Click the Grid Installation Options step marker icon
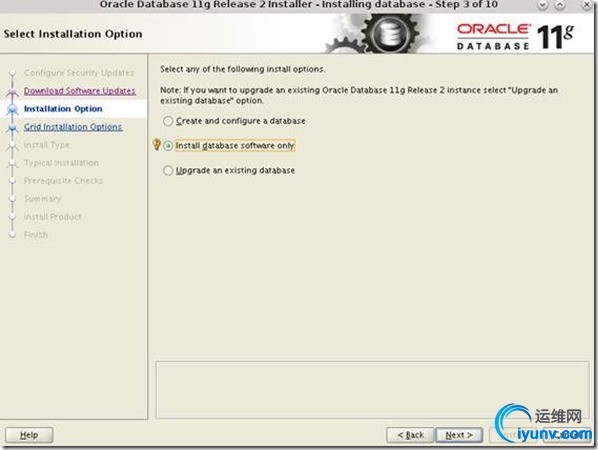Viewport: 598px width, 450px height. (x=12, y=128)
